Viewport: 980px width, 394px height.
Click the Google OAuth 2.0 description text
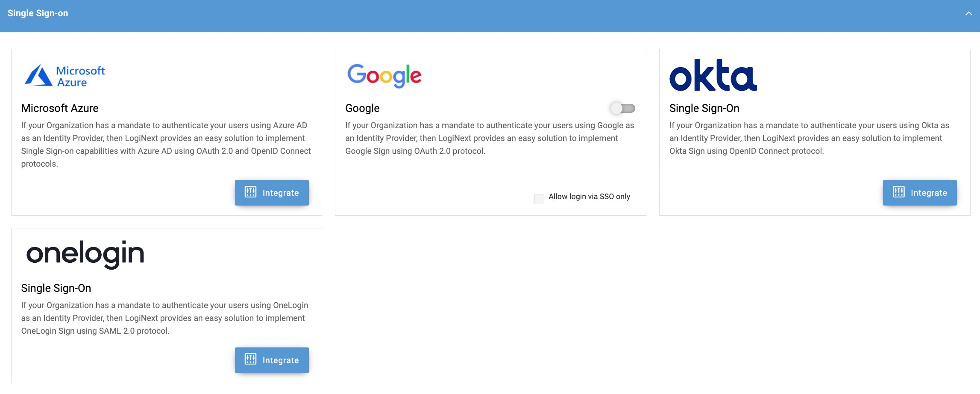click(x=490, y=138)
